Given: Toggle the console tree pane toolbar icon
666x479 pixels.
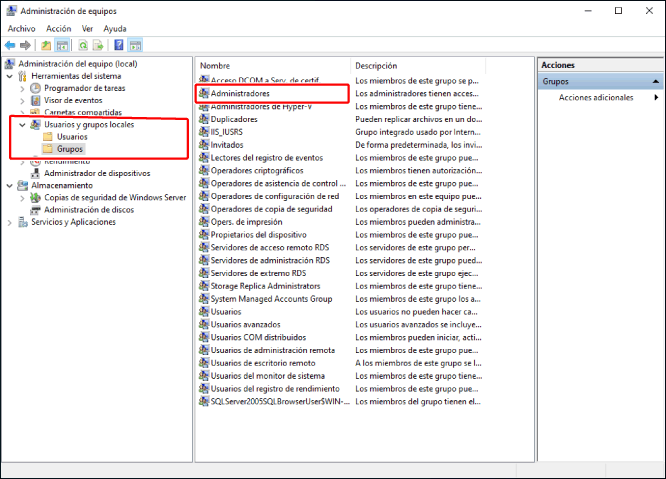Looking at the screenshot, I should [x=62, y=45].
